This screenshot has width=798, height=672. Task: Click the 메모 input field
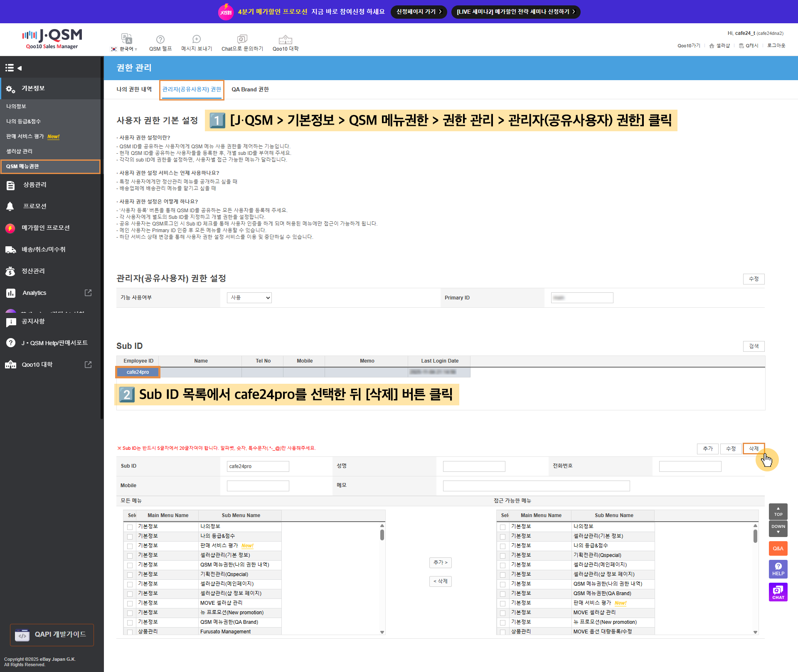coord(536,486)
